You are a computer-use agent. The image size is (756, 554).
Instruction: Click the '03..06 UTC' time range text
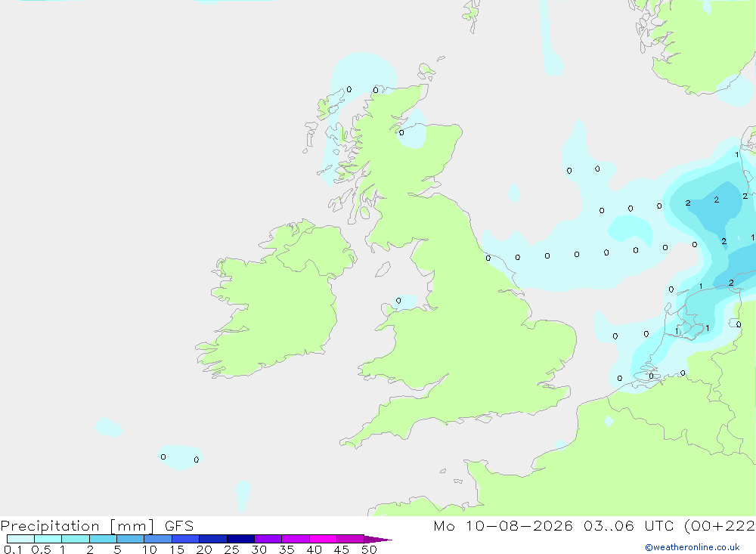[x=628, y=525]
